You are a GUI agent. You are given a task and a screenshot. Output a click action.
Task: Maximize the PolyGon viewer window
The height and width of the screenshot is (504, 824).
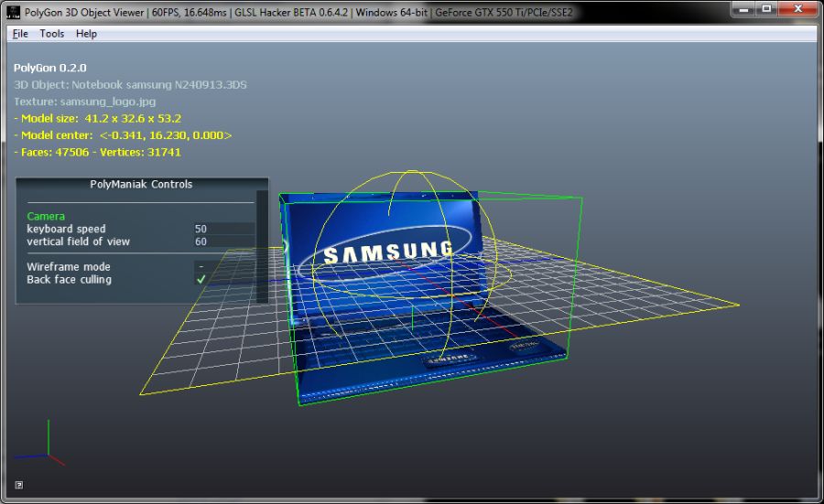pyautogui.click(x=766, y=9)
